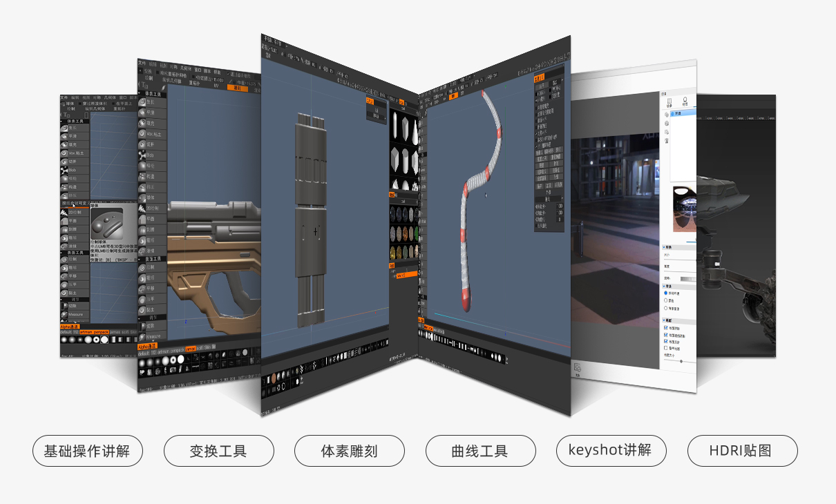Screen dimensions: 836x504
Task: Click the 曲线工具 pill button
Action: pyautogui.click(x=480, y=451)
